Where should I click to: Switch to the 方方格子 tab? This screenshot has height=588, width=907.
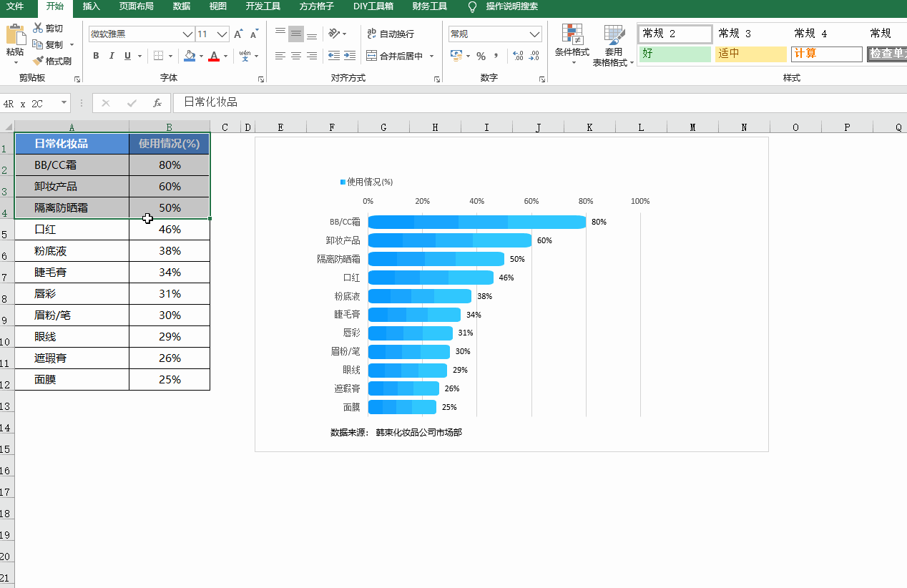pos(317,6)
